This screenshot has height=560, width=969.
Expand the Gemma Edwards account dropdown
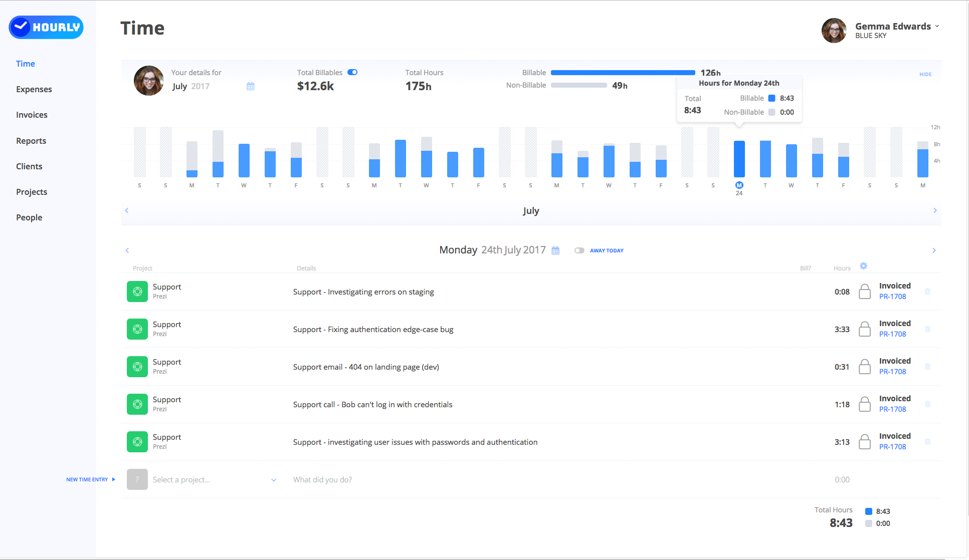click(x=937, y=26)
